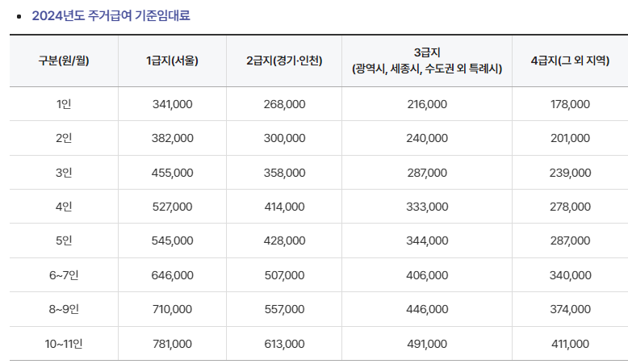
Task: Click the 278,000 cell
Action: point(570,207)
